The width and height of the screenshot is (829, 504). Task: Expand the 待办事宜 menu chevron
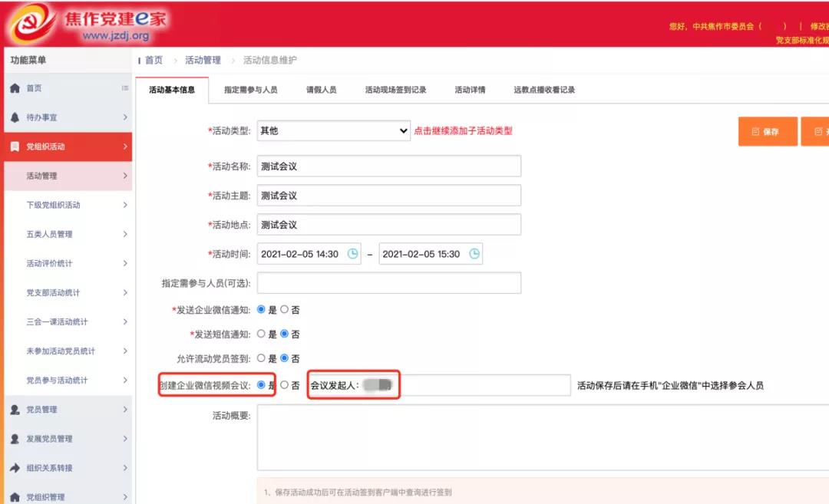coord(125,117)
